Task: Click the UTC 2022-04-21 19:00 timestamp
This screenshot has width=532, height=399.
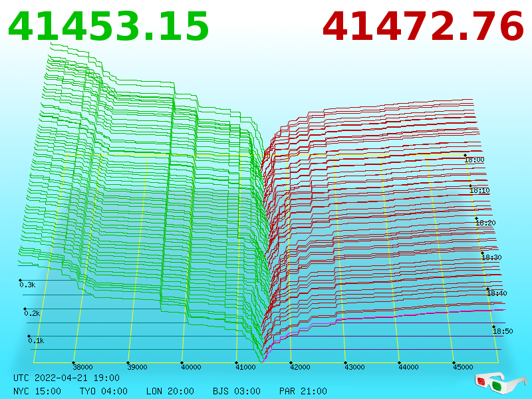Action: coord(66,378)
